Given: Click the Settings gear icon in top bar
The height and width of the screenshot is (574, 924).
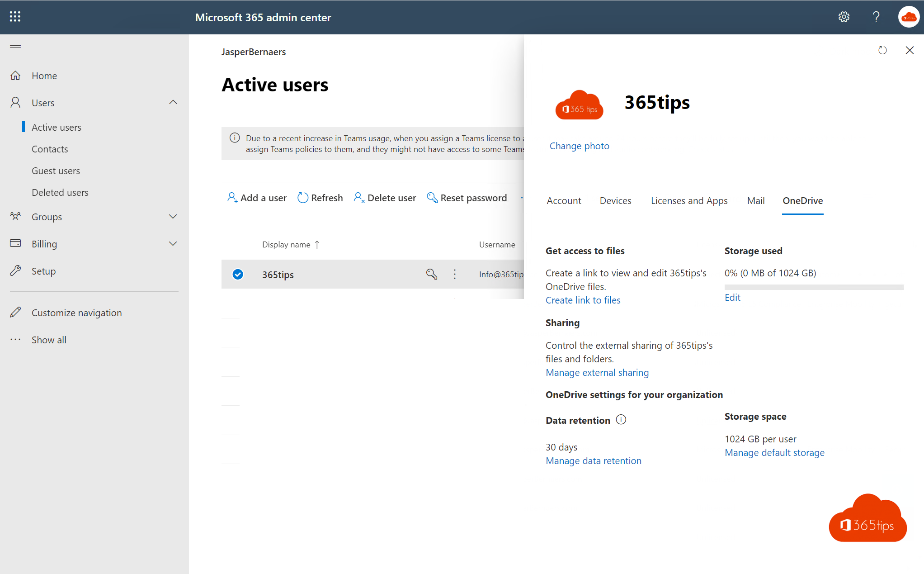Looking at the screenshot, I should pyautogui.click(x=844, y=17).
